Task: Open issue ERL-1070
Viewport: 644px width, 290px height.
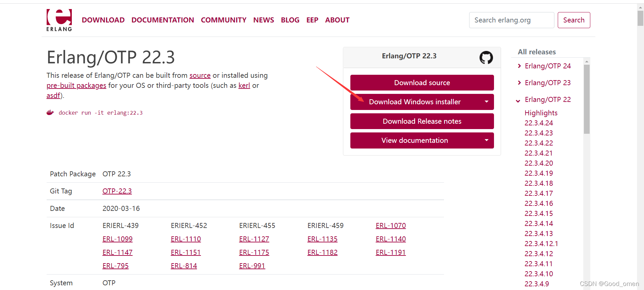Action: click(391, 226)
